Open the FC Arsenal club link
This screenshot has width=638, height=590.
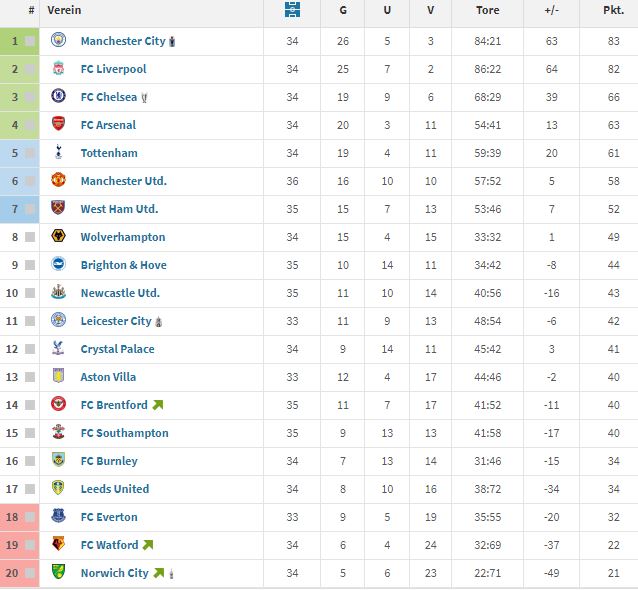pos(108,125)
